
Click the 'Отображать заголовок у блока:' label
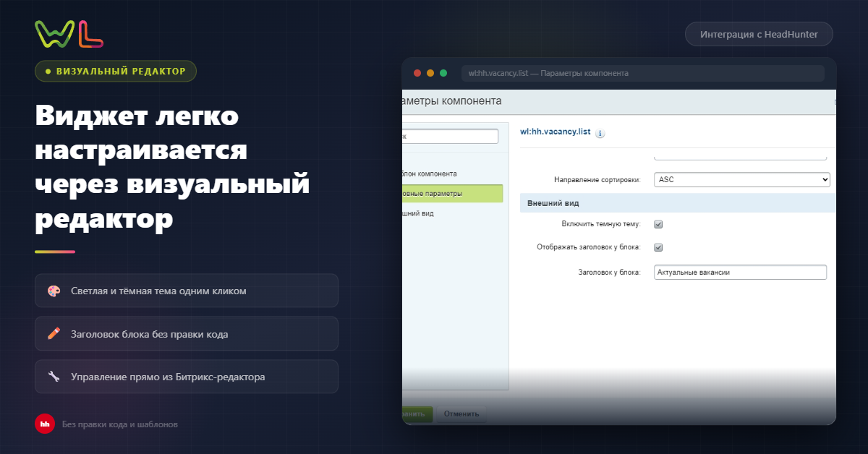click(589, 247)
